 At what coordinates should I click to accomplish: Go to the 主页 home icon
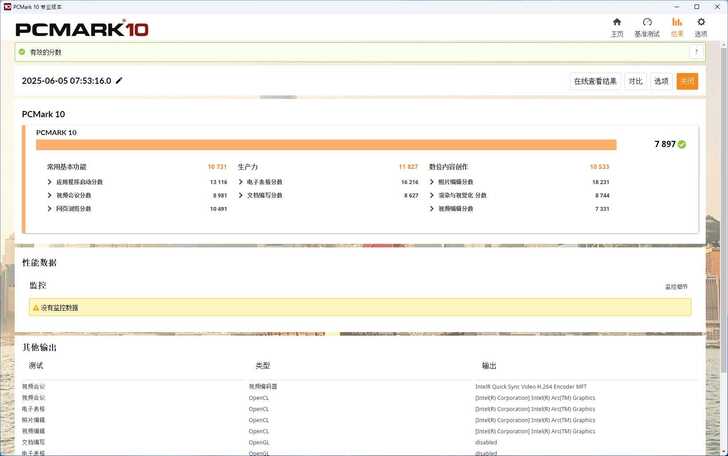[x=617, y=22]
